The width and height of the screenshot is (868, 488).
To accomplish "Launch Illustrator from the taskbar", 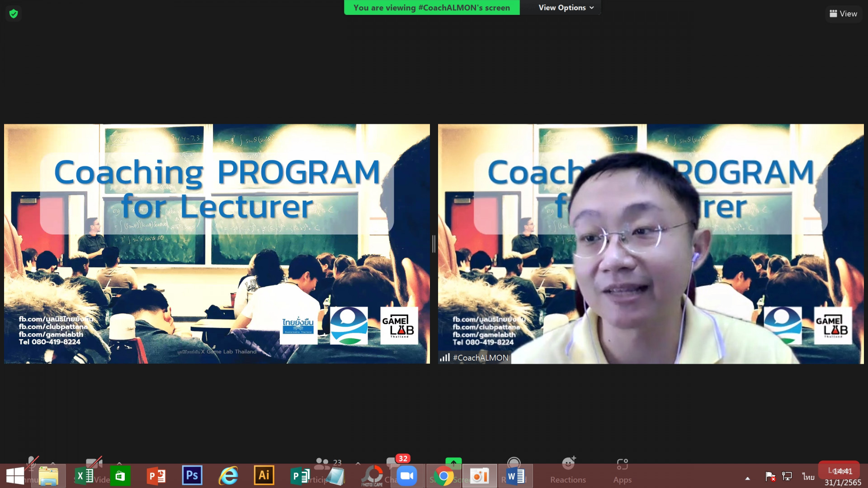I will click(x=264, y=476).
